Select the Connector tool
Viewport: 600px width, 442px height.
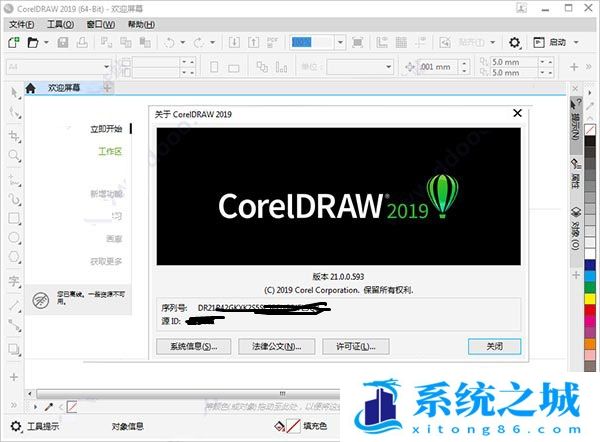click(15, 325)
